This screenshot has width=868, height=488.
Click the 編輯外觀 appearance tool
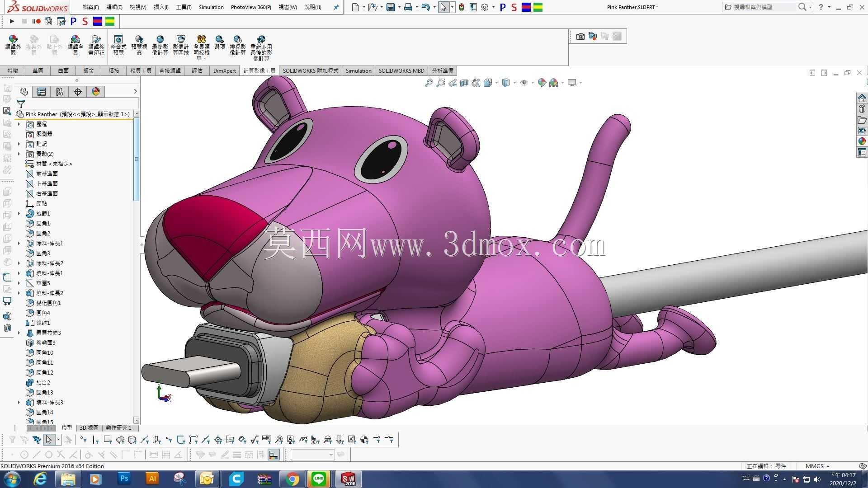point(13,45)
